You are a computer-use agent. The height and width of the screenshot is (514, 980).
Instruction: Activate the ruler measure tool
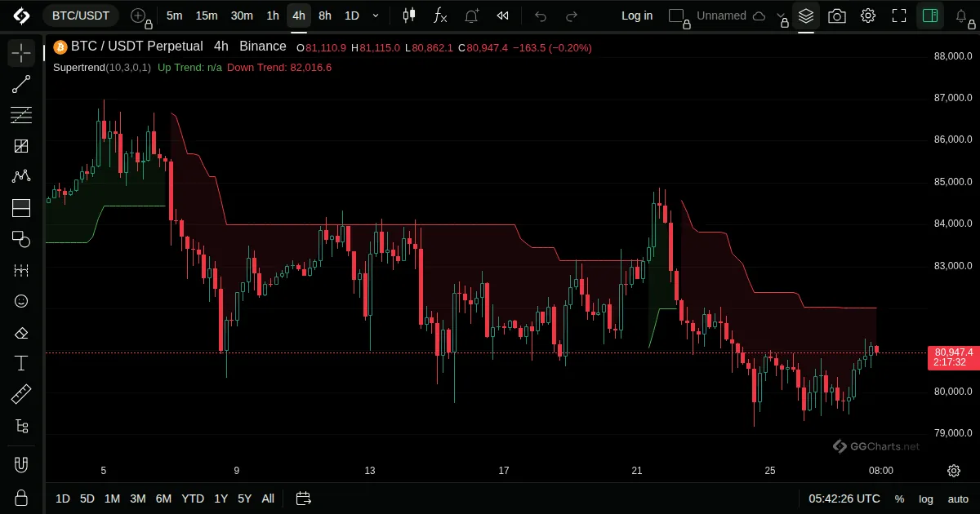point(21,395)
